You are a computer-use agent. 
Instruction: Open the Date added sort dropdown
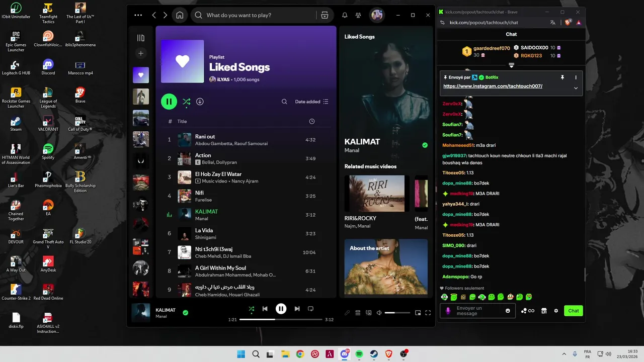(x=311, y=102)
